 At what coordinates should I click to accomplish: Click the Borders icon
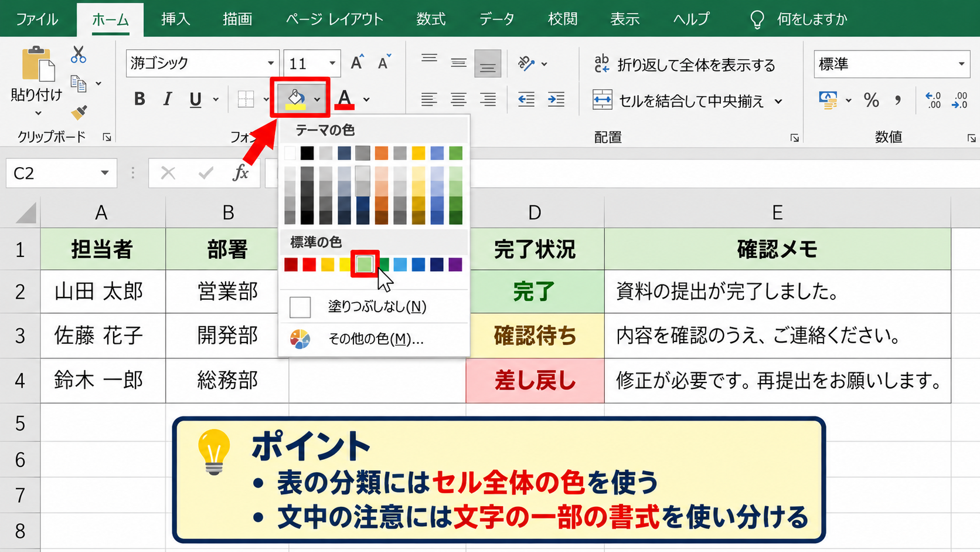pos(246,99)
